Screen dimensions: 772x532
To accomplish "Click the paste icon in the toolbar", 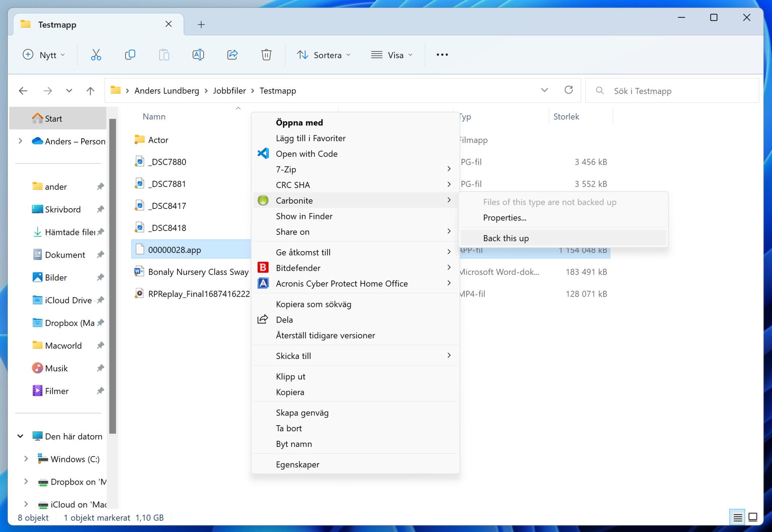I will coord(164,55).
